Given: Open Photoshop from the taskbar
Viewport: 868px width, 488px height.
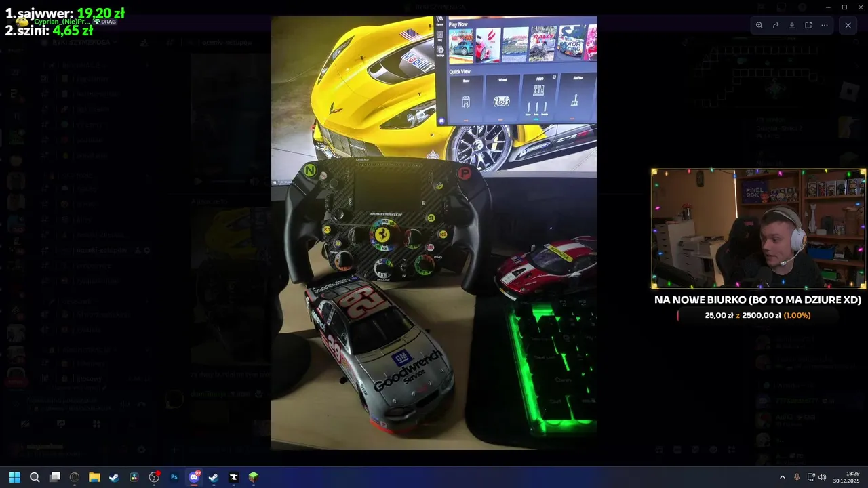Looking at the screenshot, I should pos(174,477).
